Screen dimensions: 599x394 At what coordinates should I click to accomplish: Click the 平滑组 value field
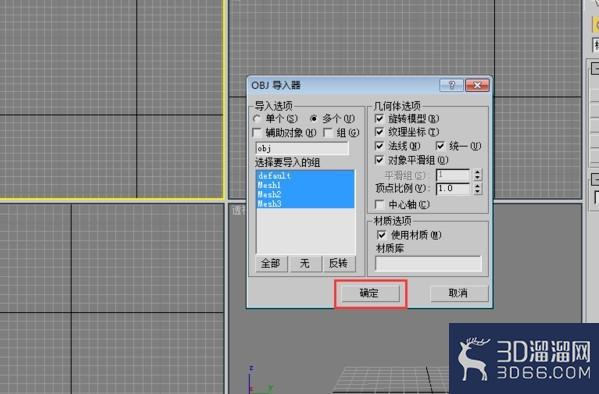453,175
